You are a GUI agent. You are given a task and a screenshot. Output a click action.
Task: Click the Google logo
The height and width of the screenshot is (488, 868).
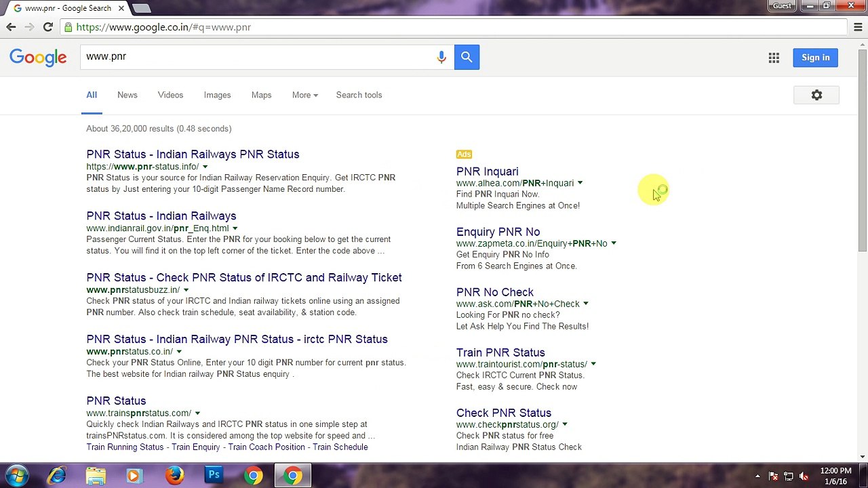pyautogui.click(x=38, y=58)
